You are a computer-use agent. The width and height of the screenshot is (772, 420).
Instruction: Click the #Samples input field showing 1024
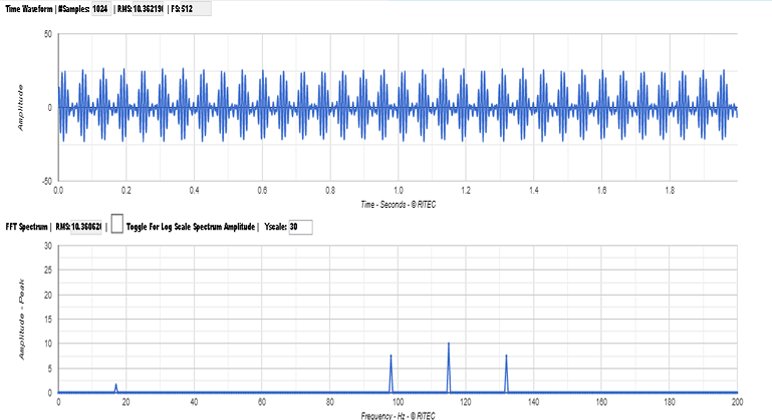point(100,8)
